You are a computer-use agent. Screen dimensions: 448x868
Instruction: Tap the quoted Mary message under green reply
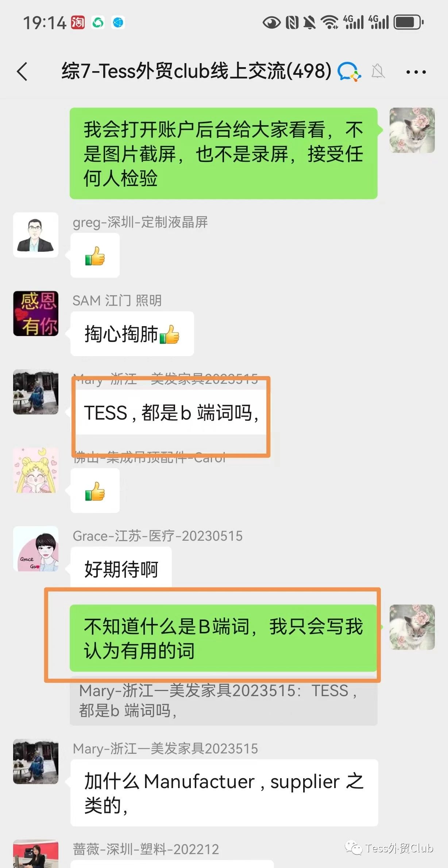224,701
